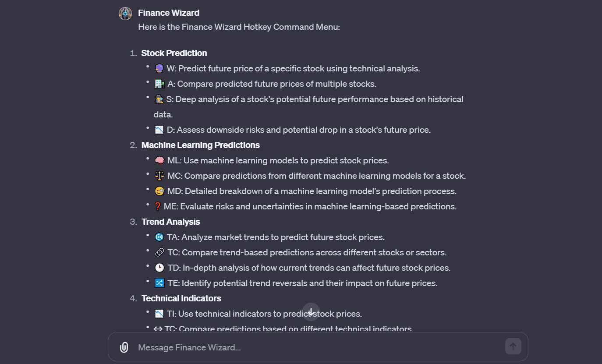The width and height of the screenshot is (602, 364).
Task: Click the Finance Wizard name label
Action: [x=169, y=13]
